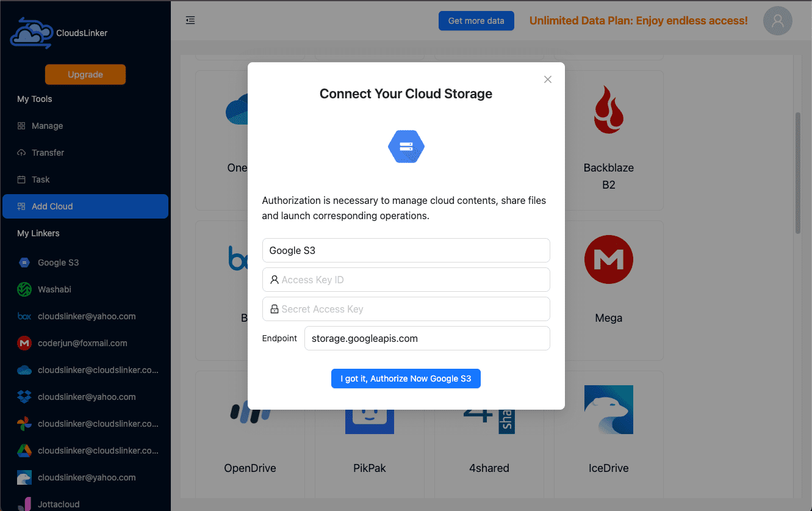Click the Google S3 name input field
The width and height of the screenshot is (812, 511).
406,250
